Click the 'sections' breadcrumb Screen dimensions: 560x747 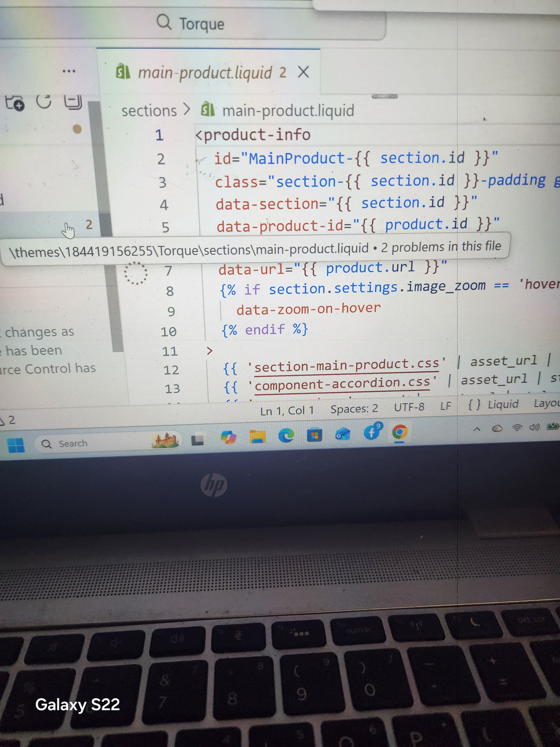point(149,111)
